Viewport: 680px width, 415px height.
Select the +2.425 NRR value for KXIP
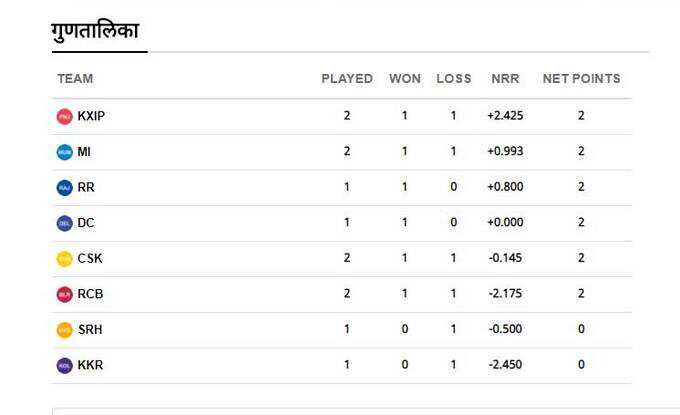click(x=505, y=115)
